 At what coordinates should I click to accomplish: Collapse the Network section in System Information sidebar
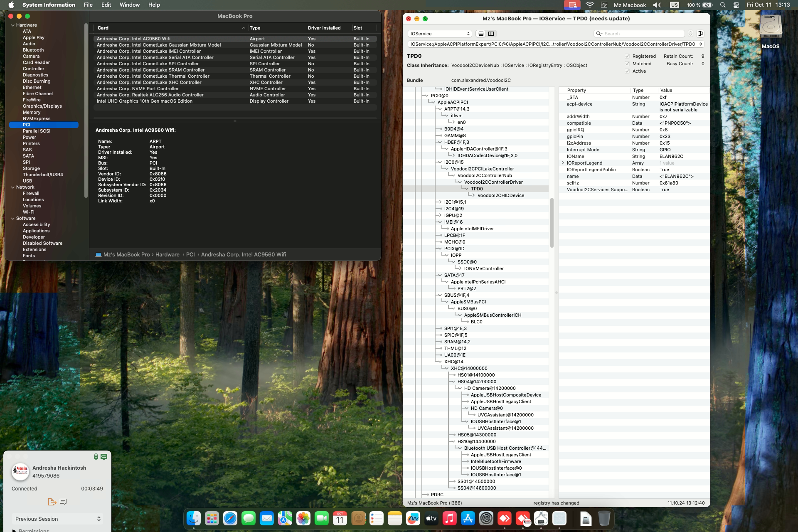tap(12, 187)
